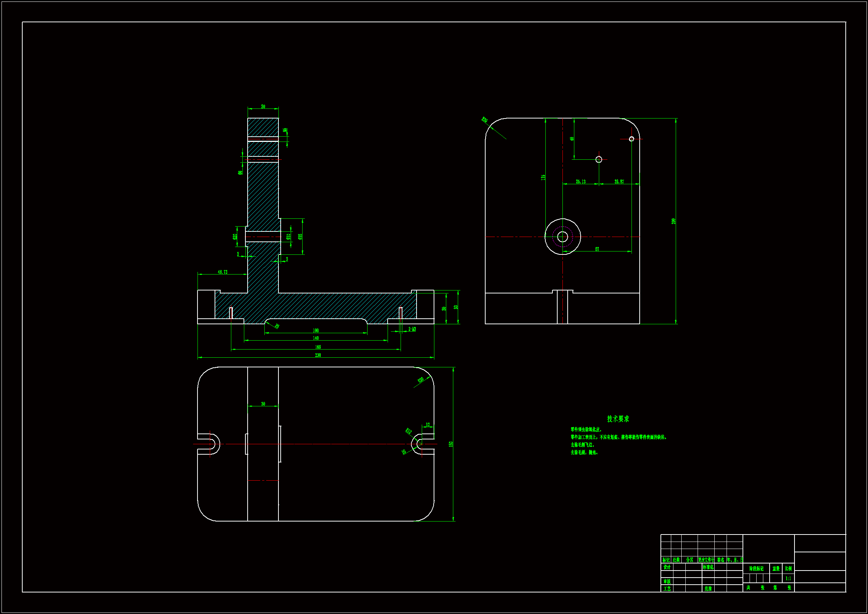Click the 技术要求 heading text
The image size is (868, 614).
click(618, 419)
